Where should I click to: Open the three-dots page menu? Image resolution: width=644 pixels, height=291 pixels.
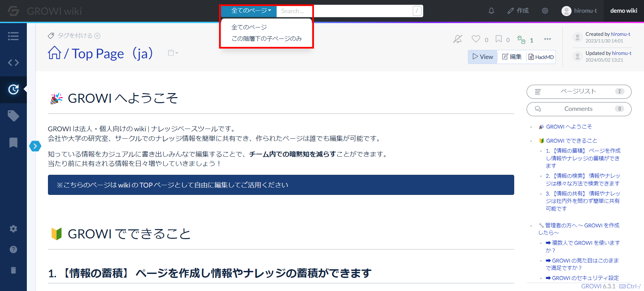pos(548,39)
